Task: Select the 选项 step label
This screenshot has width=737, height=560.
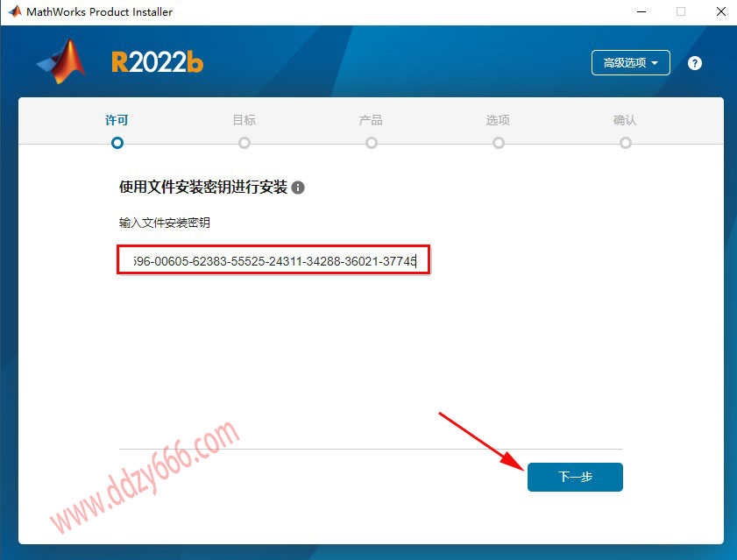Action: pyautogui.click(x=498, y=120)
